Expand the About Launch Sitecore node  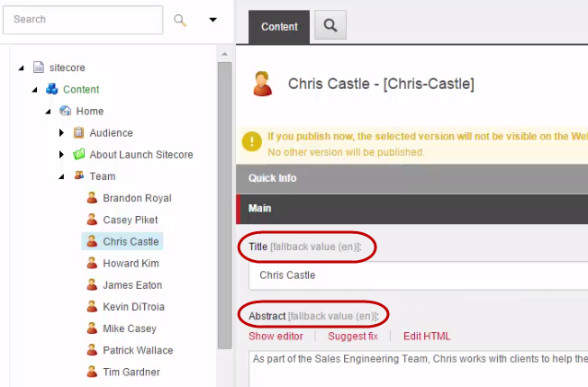pos(61,155)
